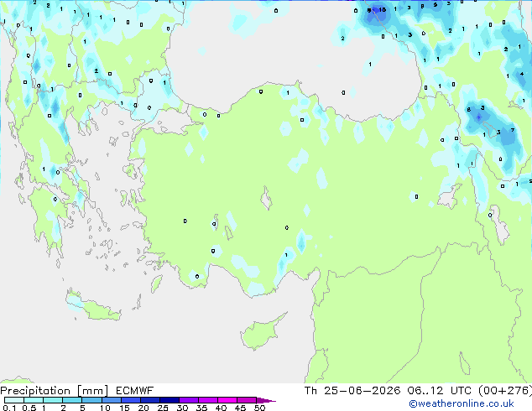
Task: Click the '06..12 UTC' time range text
Action: (440, 391)
